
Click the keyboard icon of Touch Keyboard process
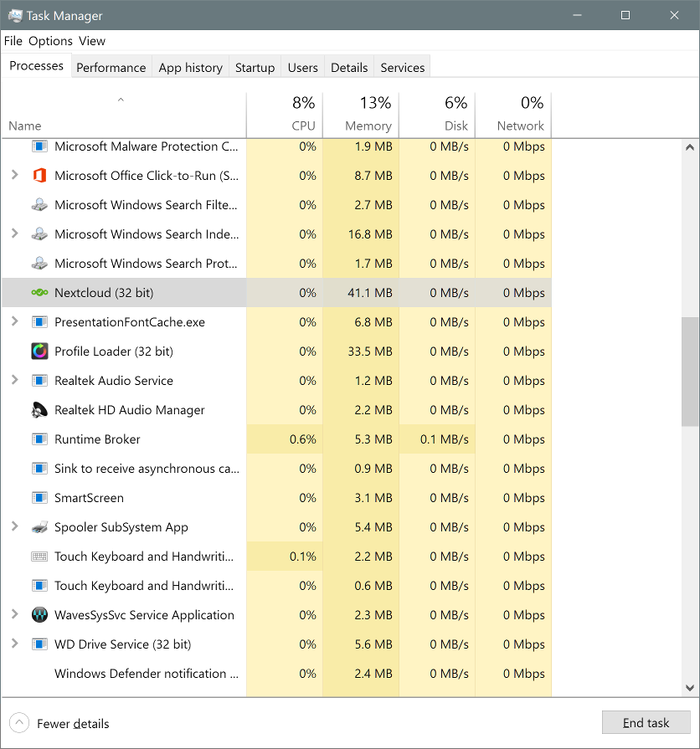39,557
